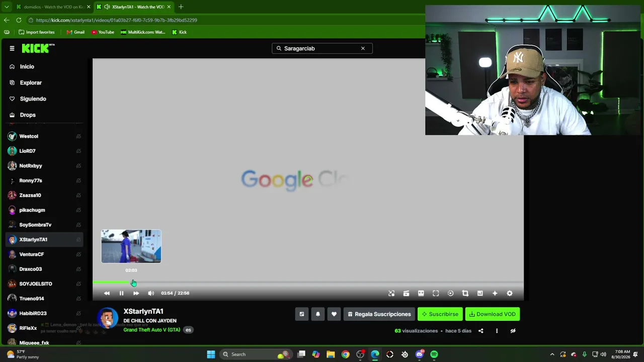This screenshot has width=644, height=362.
Task: Click the browser address bar URL
Action: (x=117, y=20)
